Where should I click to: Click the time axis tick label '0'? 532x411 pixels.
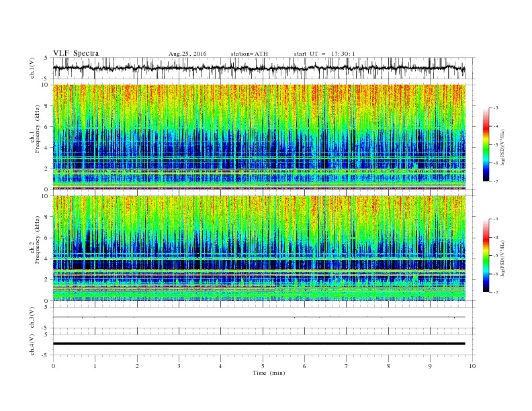pyautogui.click(x=53, y=366)
